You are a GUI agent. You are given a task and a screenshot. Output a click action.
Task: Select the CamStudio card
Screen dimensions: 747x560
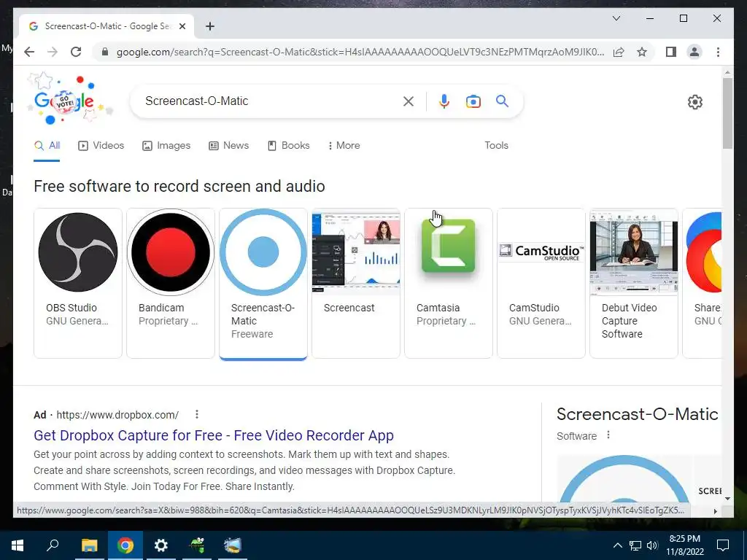[x=541, y=283]
